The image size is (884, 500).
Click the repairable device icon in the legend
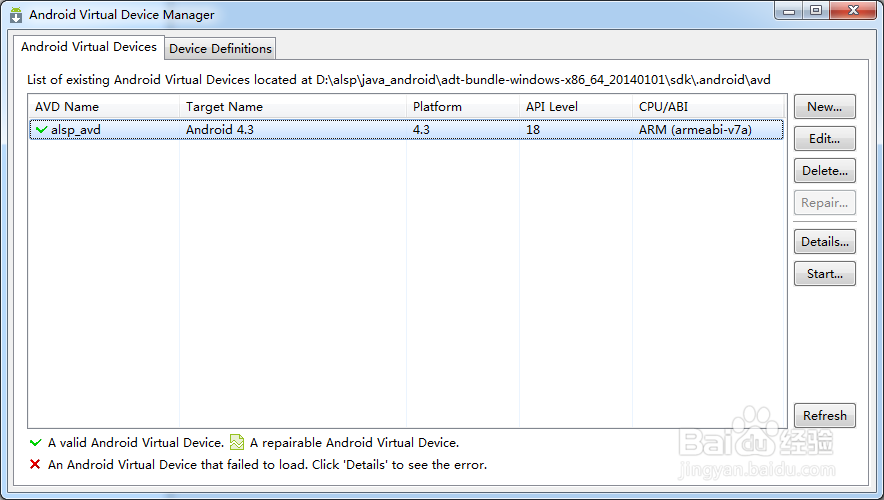click(237, 443)
